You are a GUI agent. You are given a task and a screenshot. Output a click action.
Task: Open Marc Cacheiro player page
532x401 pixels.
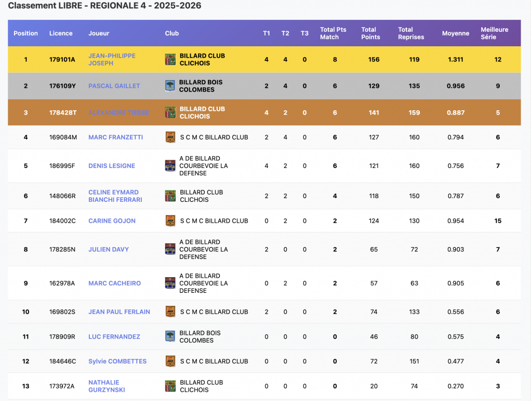(114, 283)
